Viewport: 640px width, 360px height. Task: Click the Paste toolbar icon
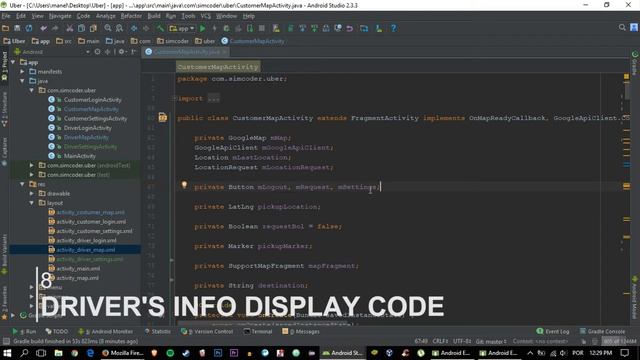(93, 28)
